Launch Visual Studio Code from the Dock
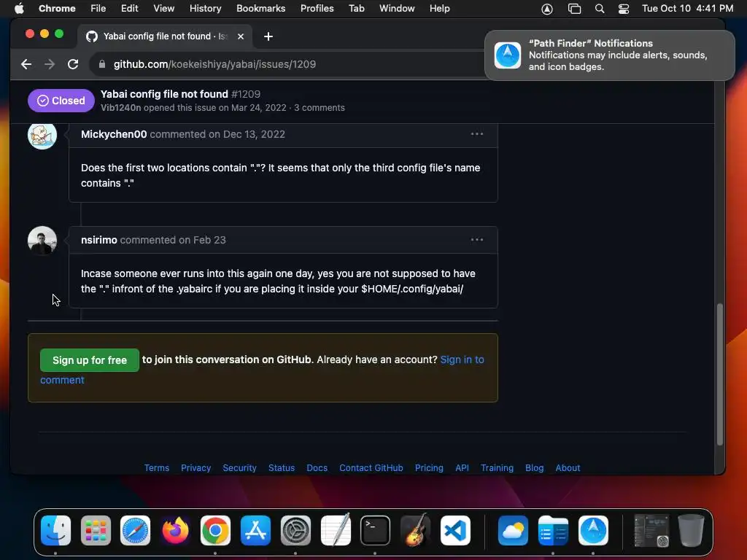Image resolution: width=747 pixels, height=560 pixels. click(455, 530)
